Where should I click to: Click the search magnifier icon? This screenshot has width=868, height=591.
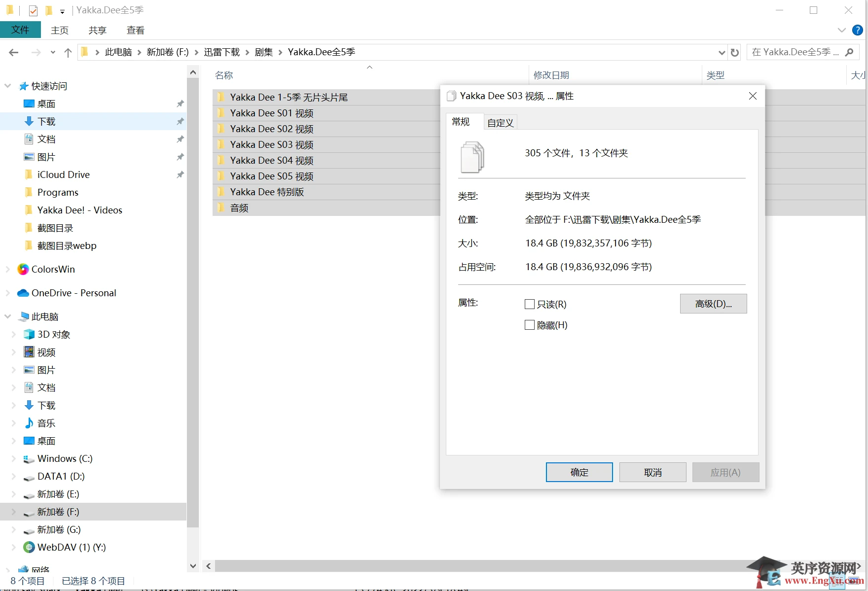tap(849, 52)
